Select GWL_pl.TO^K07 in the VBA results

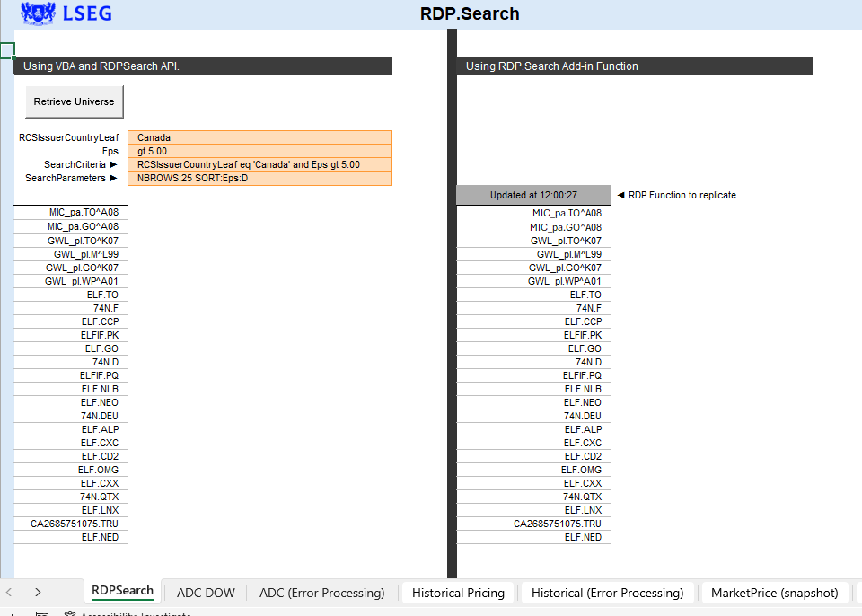coord(71,241)
